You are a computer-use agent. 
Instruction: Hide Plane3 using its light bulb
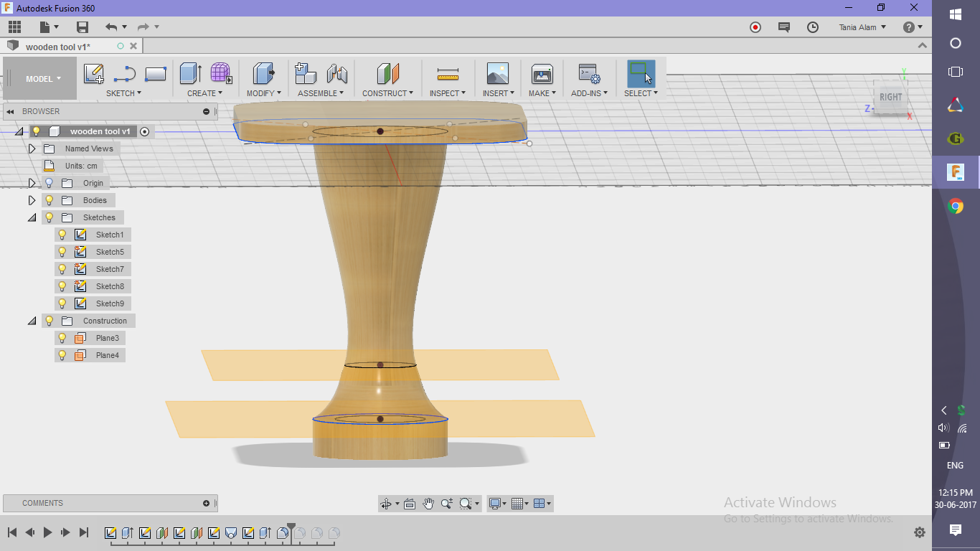click(62, 338)
